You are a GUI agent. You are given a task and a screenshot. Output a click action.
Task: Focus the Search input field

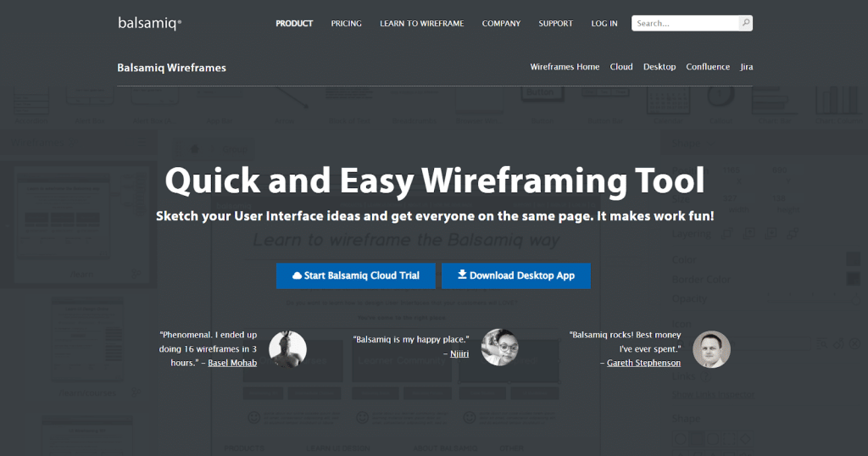[x=685, y=23]
